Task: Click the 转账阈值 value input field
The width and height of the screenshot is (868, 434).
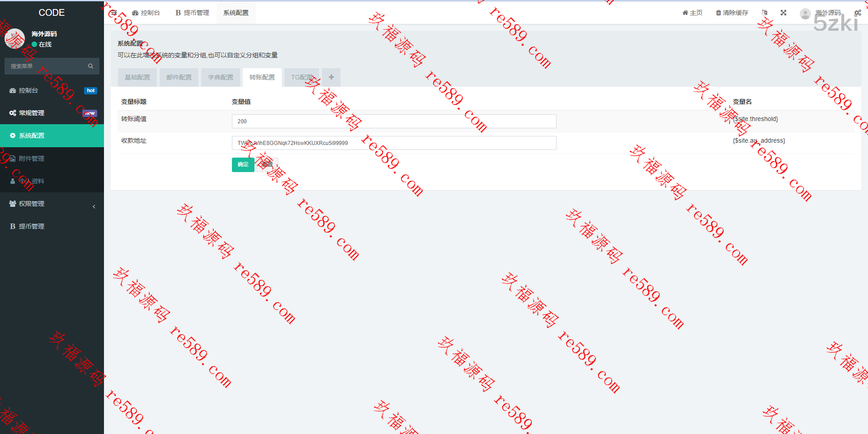Action: pyautogui.click(x=394, y=121)
